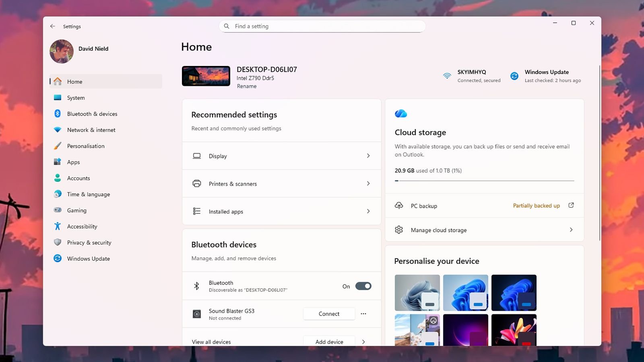
Task: Go to the System section label
Action: coord(76,98)
